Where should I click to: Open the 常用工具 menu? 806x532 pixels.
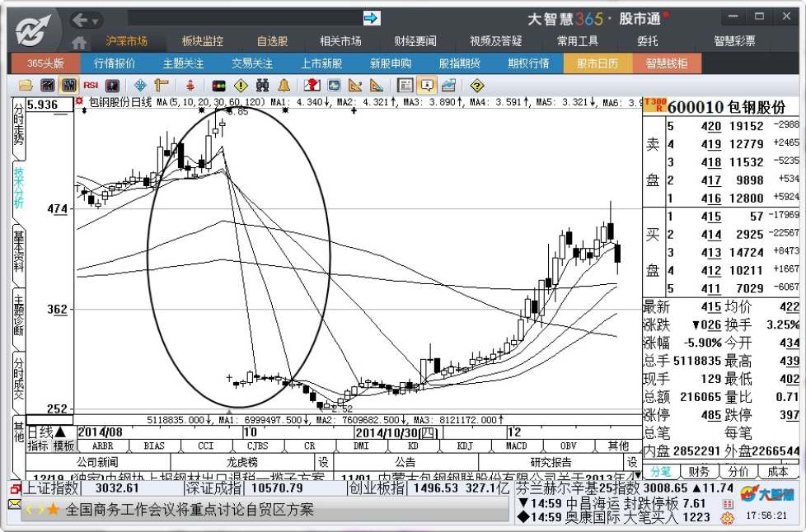tap(577, 41)
